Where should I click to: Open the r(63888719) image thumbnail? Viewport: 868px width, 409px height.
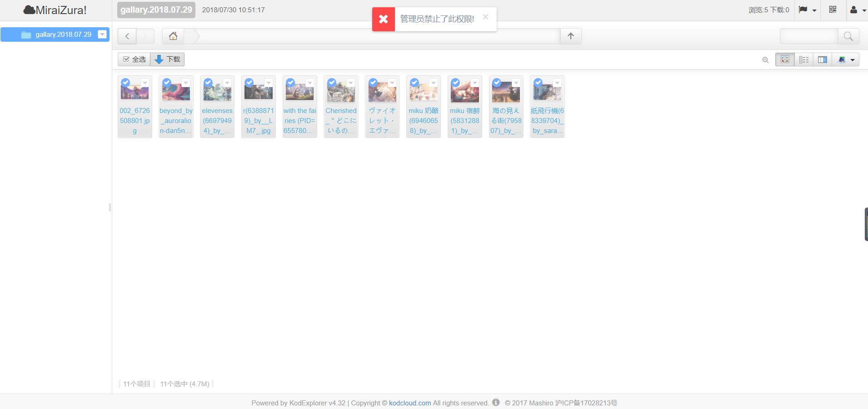click(259, 92)
